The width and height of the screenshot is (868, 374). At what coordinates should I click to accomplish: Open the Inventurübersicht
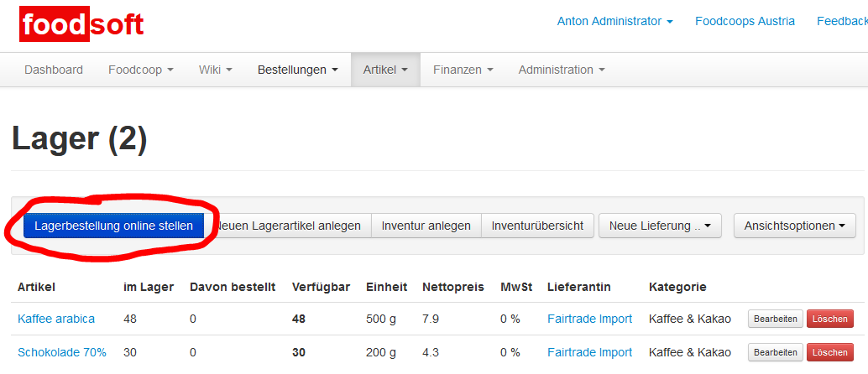(537, 226)
